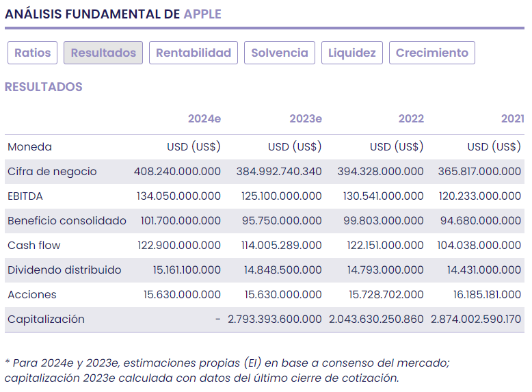532x392 pixels.
Task: Click the Beneficio consolidado row label
Action: pos(67,221)
